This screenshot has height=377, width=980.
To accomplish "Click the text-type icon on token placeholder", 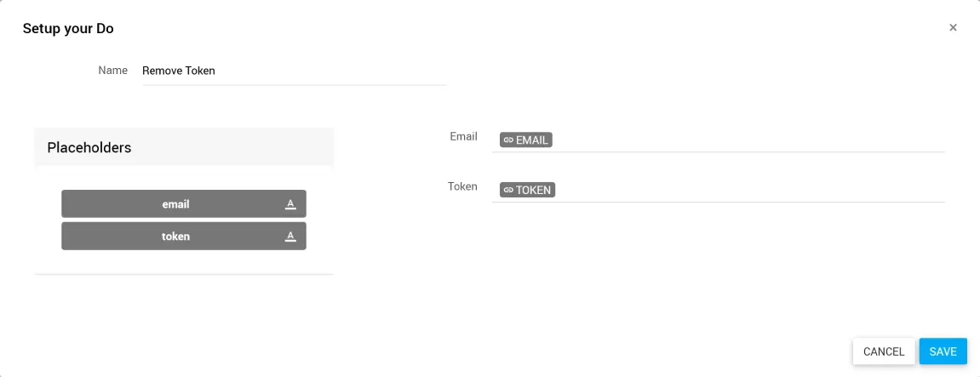I will click(x=290, y=236).
